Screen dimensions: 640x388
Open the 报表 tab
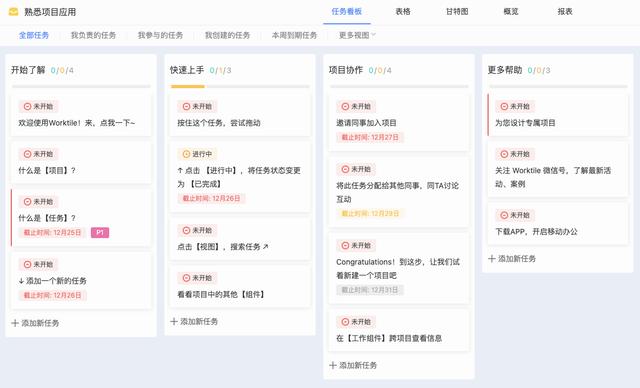coord(565,11)
